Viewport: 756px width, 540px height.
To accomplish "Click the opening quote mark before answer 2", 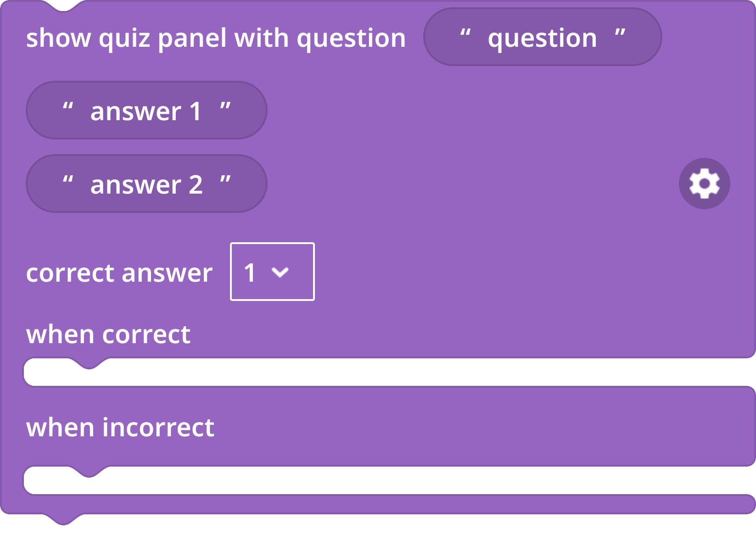I will 68,180.
